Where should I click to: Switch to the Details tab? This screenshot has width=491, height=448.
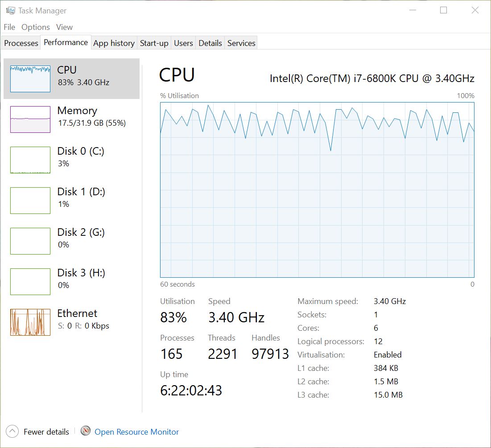(210, 43)
